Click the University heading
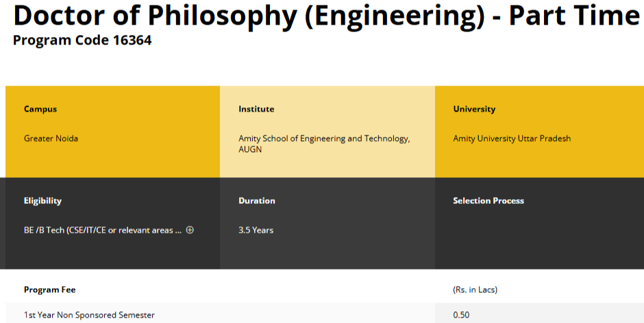 click(x=474, y=109)
